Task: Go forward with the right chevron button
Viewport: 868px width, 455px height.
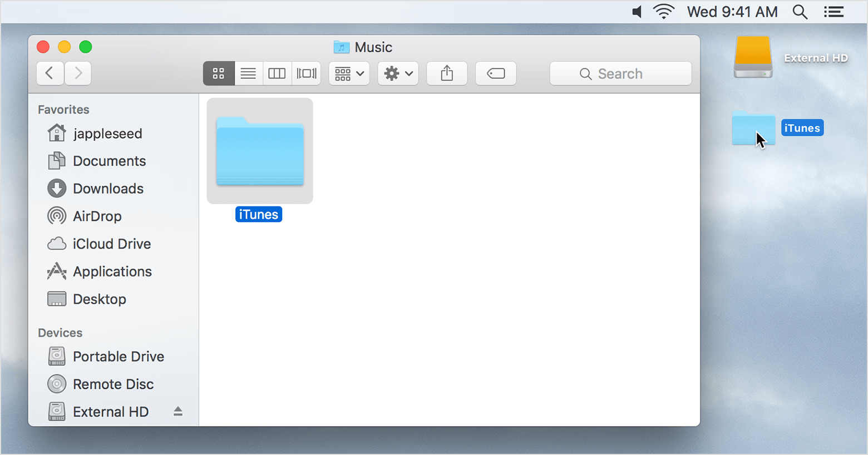Action: point(78,73)
